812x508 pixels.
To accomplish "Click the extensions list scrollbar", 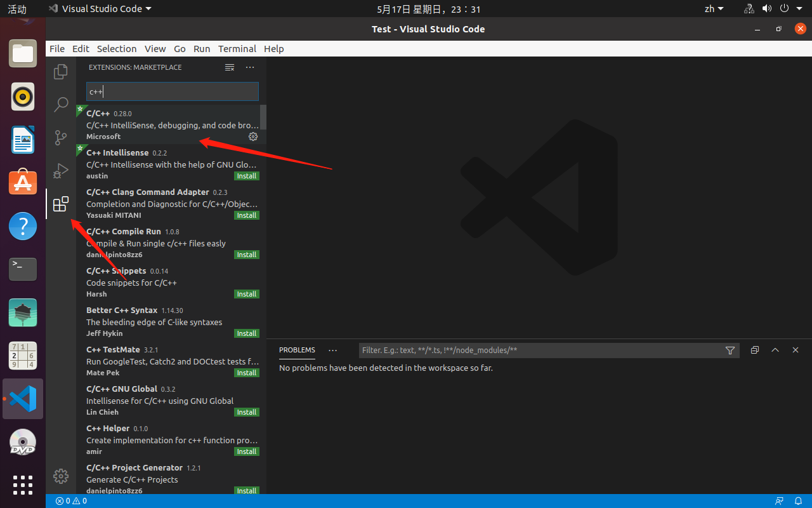I will [263, 117].
